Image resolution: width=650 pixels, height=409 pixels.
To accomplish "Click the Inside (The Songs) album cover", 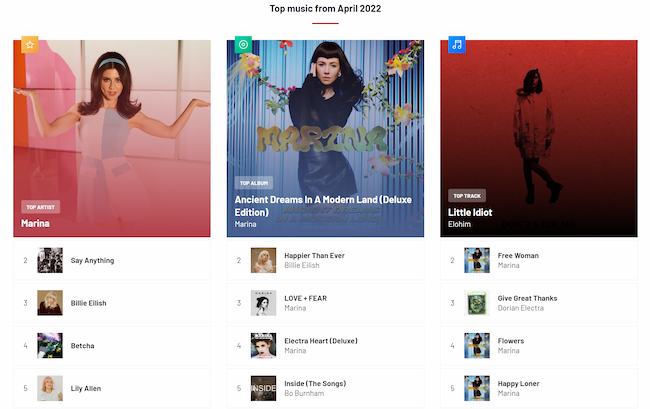I will pos(263,388).
